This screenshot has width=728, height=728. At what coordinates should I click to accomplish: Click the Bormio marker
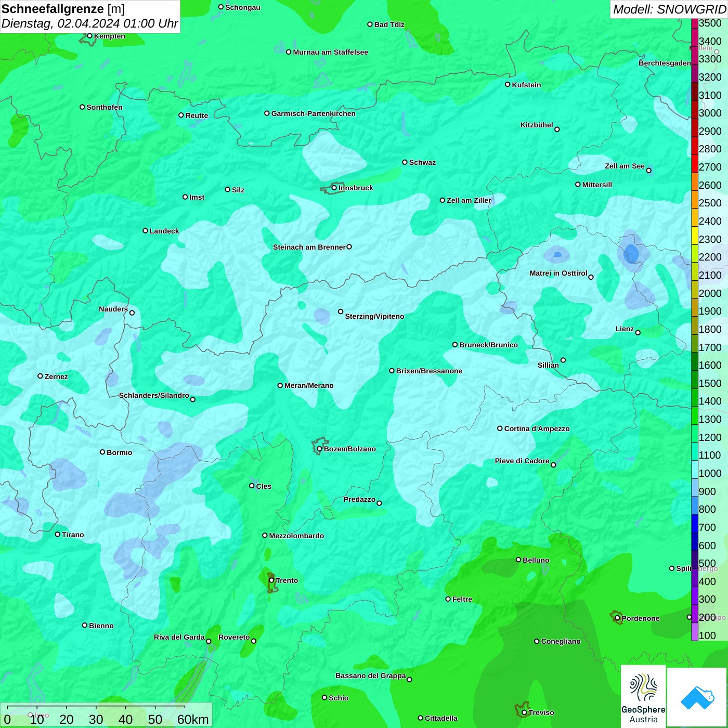(x=102, y=452)
